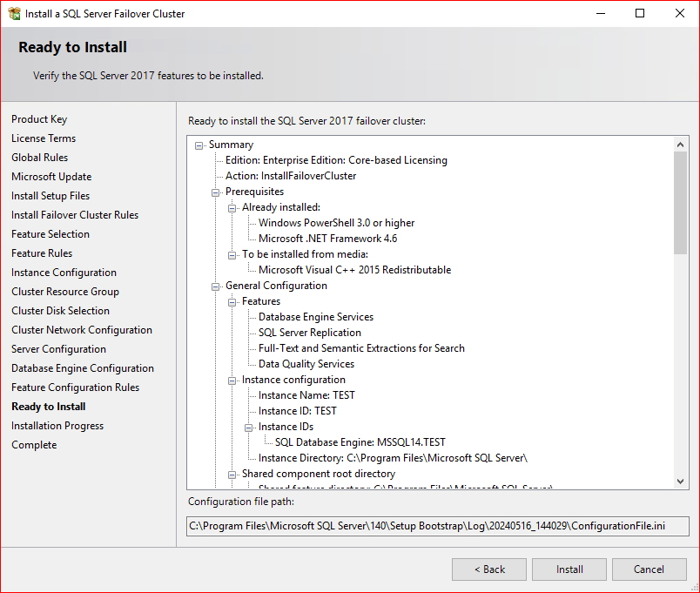This screenshot has width=700, height=593.
Task: Select the Data Quality Services row
Action: 306,364
